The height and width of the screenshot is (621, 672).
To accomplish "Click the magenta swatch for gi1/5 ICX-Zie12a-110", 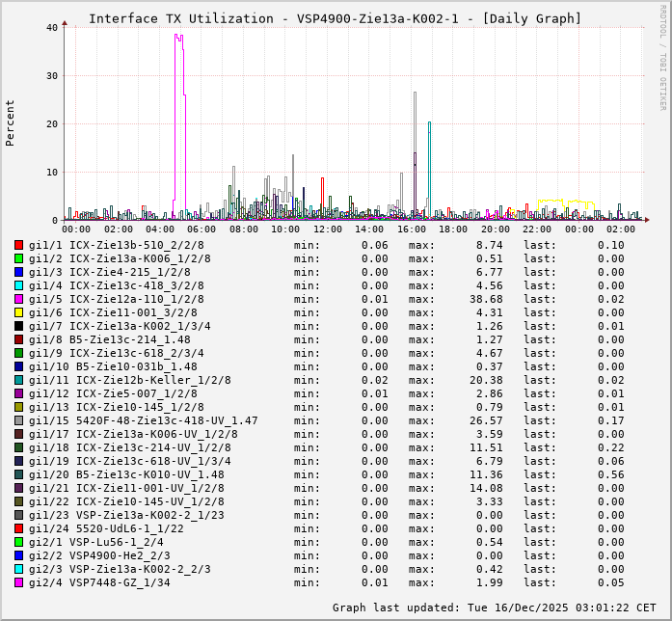I will coord(18,300).
